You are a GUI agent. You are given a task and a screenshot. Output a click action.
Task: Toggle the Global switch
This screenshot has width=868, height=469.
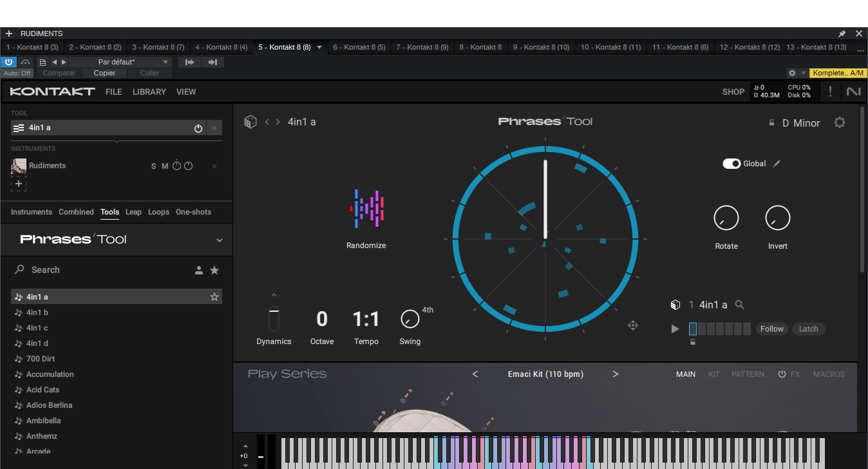coord(731,164)
